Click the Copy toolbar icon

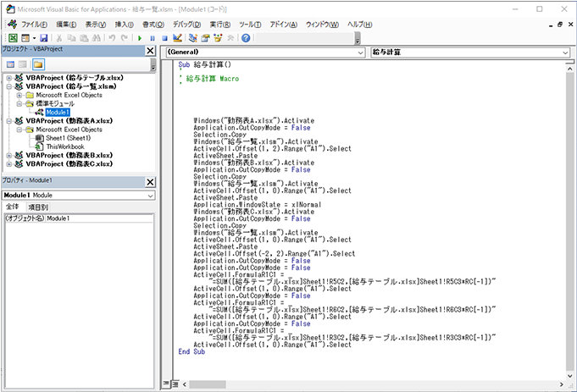71,38
